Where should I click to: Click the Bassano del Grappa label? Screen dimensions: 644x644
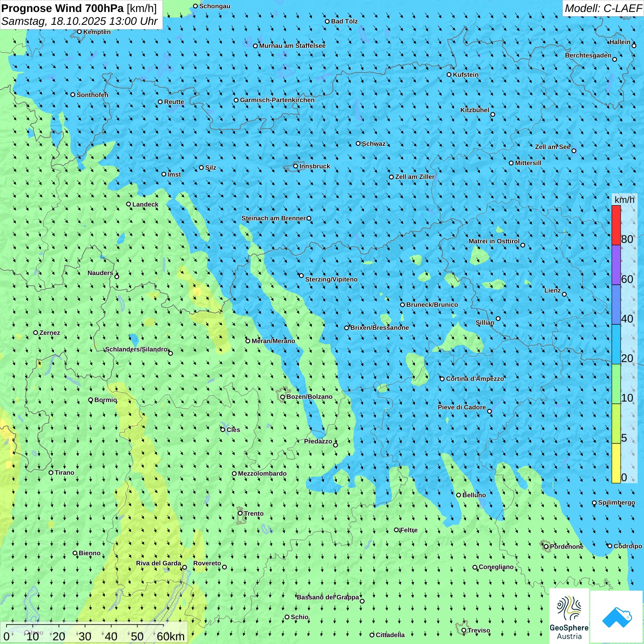(x=328, y=597)
